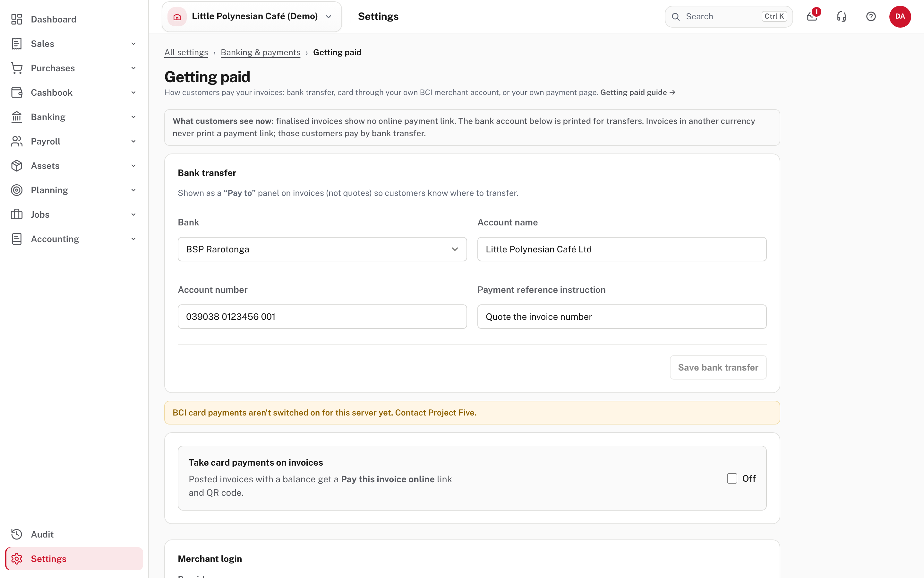The image size is (924, 578).
Task: Click the Sales receipt icon
Action: 16,44
